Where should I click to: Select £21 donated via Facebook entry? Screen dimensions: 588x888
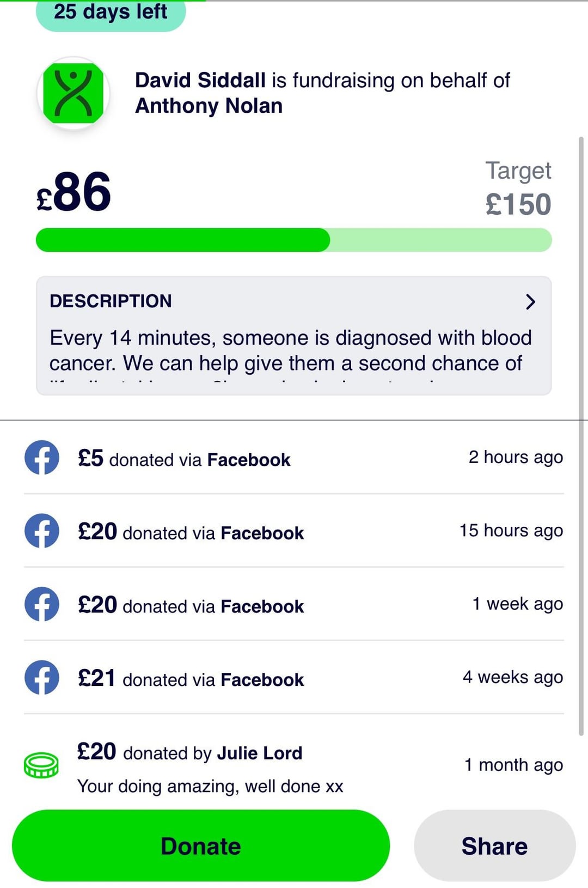point(294,678)
